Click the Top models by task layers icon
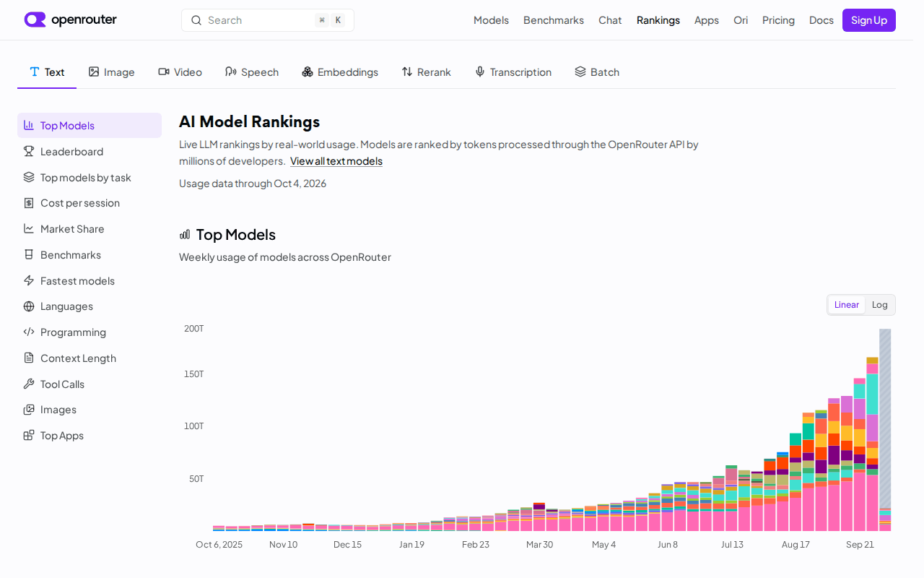Image resolution: width=924 pixels, height=578 pixels. coord(29,177)
